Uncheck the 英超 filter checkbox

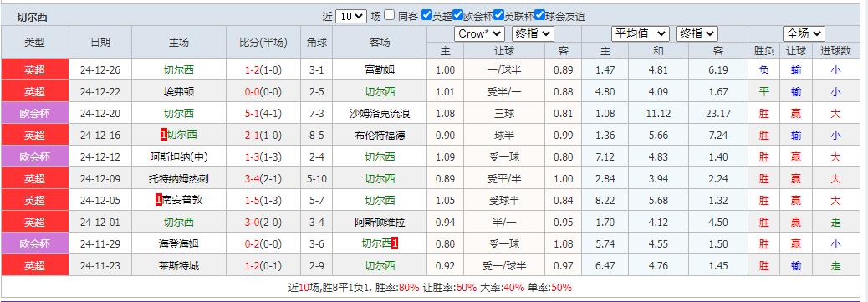click(426, 15)
